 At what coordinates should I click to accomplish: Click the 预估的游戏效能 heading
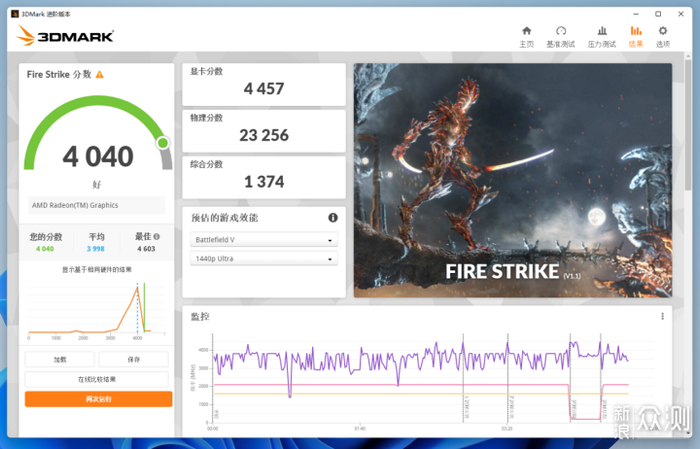(225, 218)
